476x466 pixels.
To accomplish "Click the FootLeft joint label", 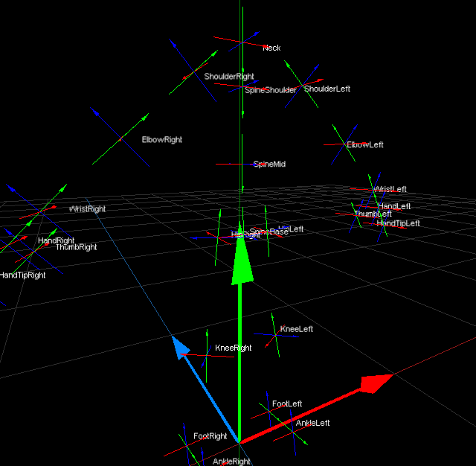I will pyautogui.click(x=287, y=404).
